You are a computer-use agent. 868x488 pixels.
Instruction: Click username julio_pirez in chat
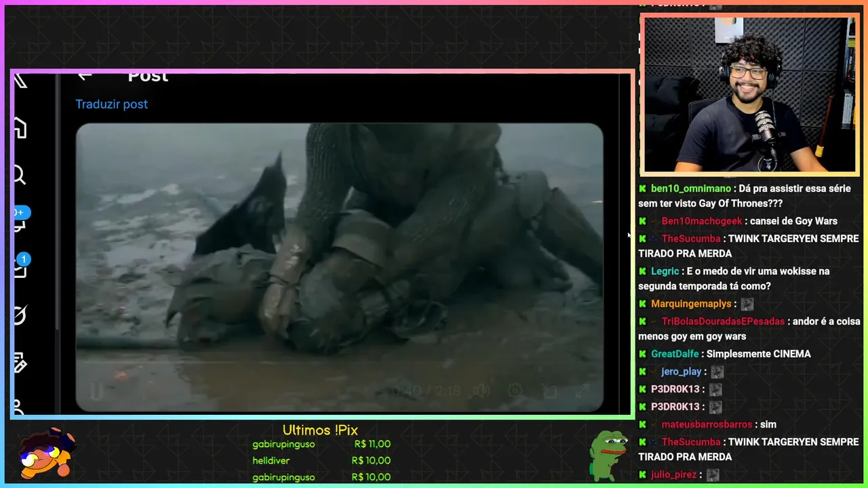pos(673,474)
